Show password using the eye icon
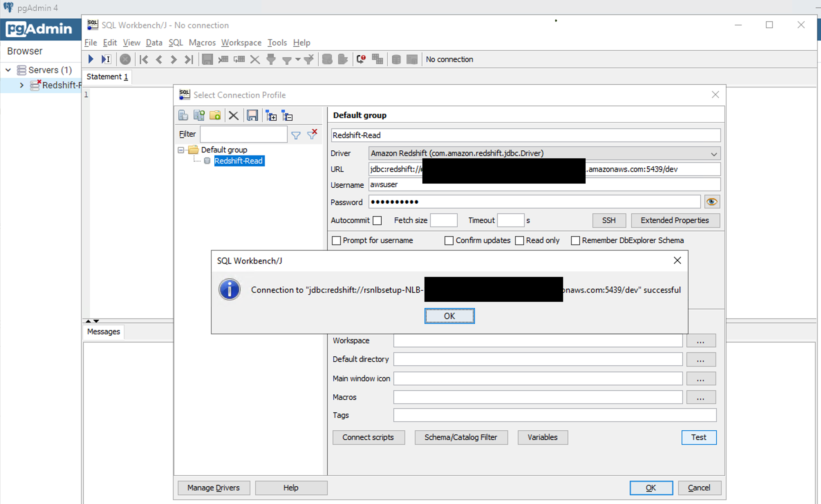This screenshot has height=504, width=821. coord(712,202)
